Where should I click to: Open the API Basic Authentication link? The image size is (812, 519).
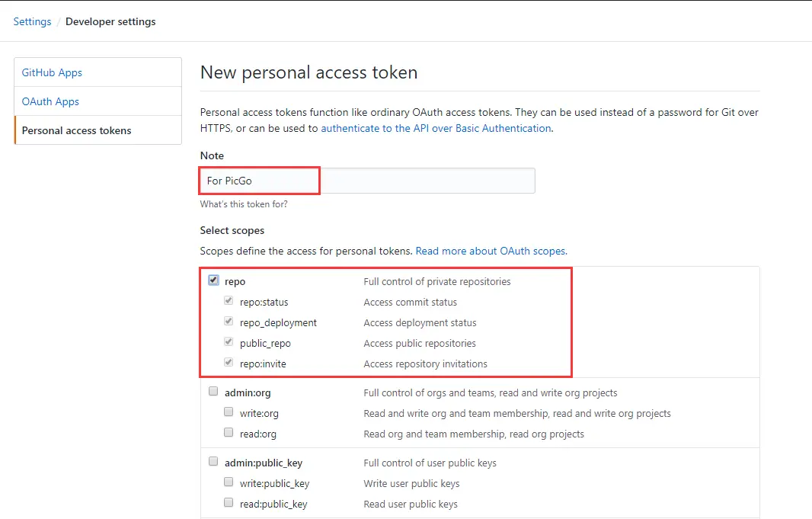[436, 128]
